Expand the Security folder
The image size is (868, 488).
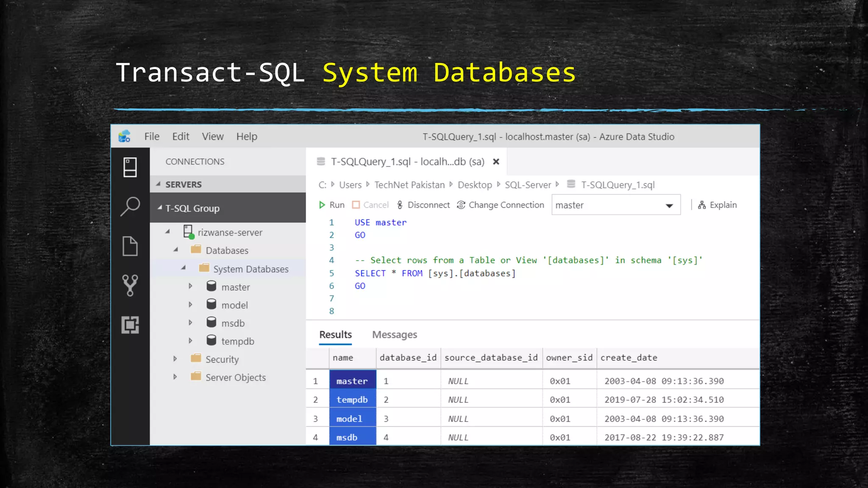pyautogui.click(x=175, y=359)
